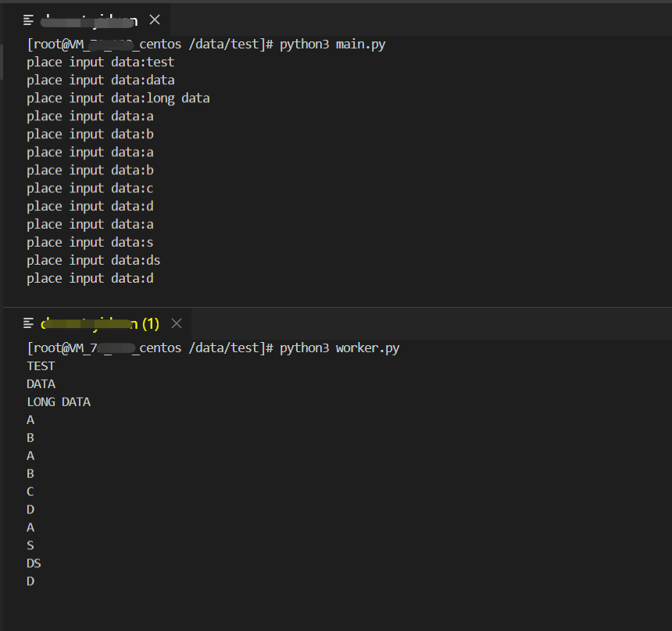Close the top terminal tab running main.py
This screenshot has height=631, width=672.
coord(155,20)
